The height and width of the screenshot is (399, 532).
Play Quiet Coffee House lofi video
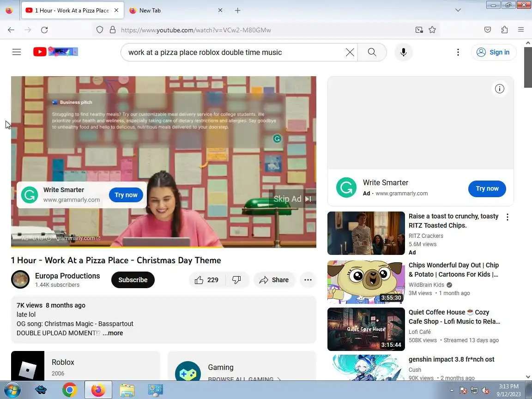(366, 329)
